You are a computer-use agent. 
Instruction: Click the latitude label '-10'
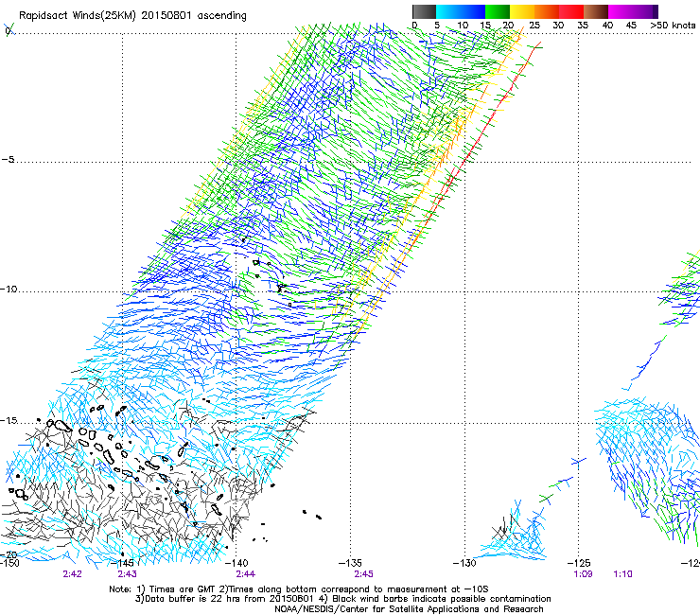click(9, 289)
